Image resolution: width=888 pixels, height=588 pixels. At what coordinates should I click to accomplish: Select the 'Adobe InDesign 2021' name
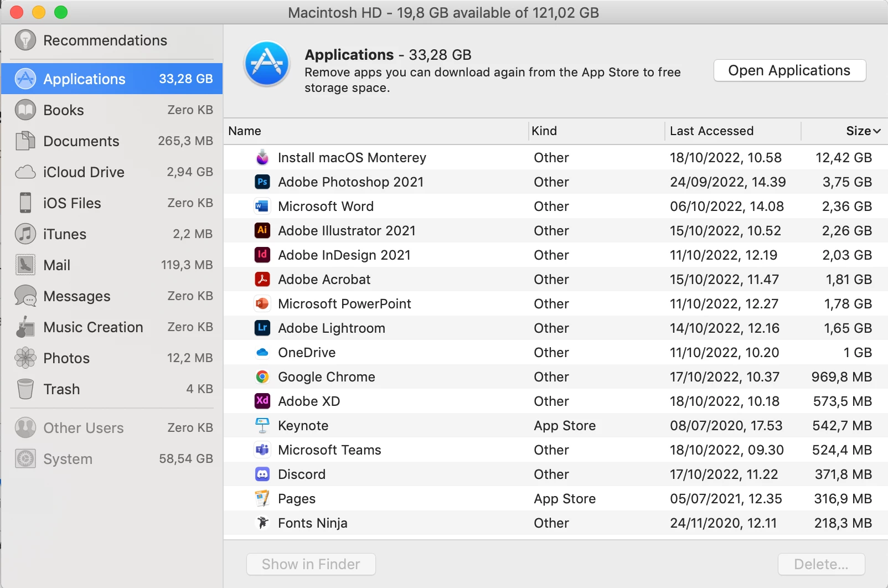pyautogui.click(x=344, y=255)
